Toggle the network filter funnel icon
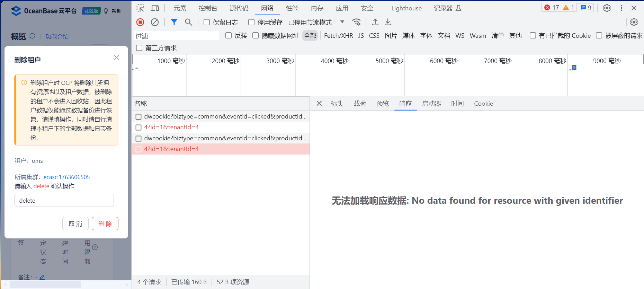644x289 pixels. pyautogui.click(x=174, y=22)
